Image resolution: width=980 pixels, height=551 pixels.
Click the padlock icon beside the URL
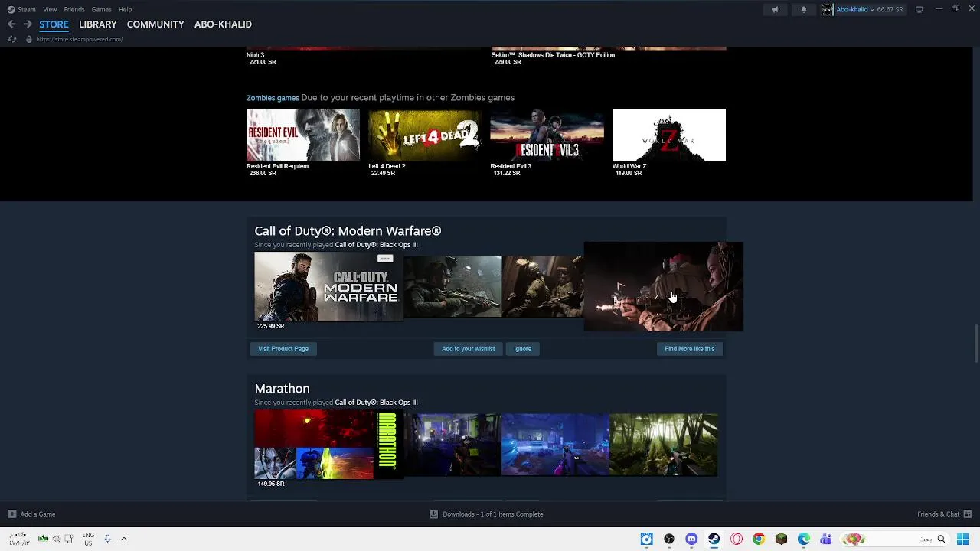pyautogui.click(x=29, y=39)
